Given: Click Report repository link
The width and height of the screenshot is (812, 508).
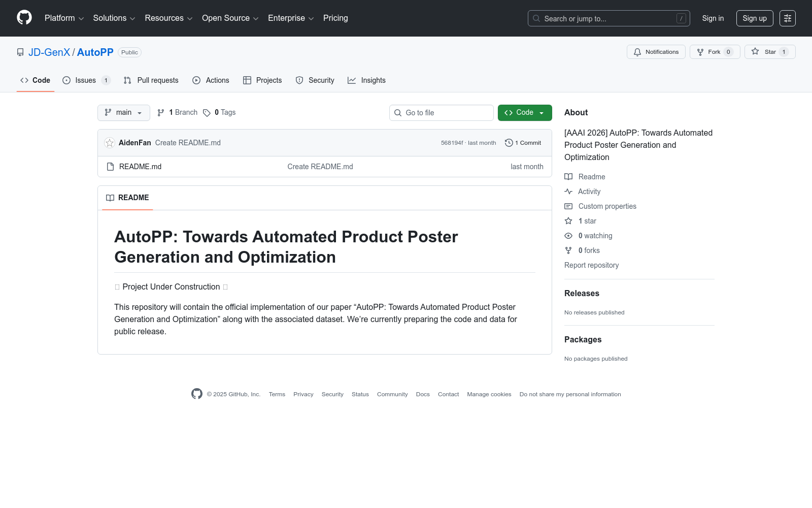Looking at the screenshot, I should (591, 265).
